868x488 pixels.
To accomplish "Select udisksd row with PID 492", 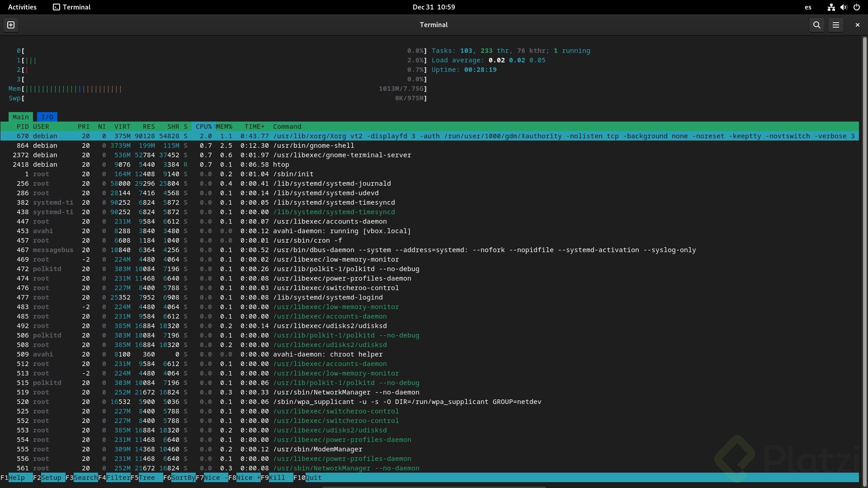I will (x=429, y=326).
